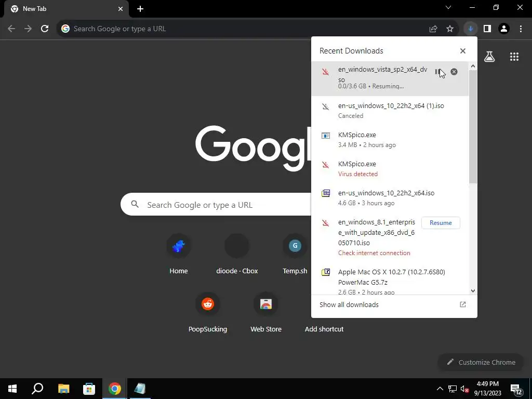Go back with the back arrow
Viewport: 532px width, 399px height.
(11, 29)
